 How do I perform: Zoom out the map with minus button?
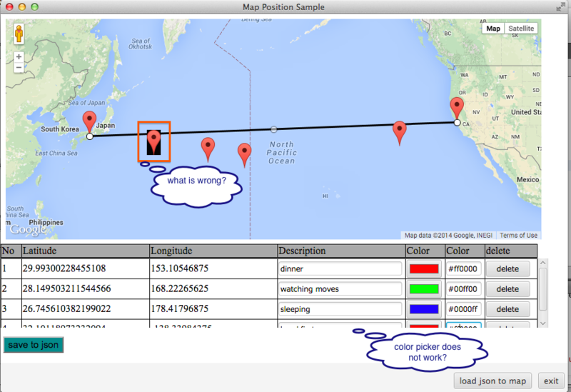click(19, 68)
